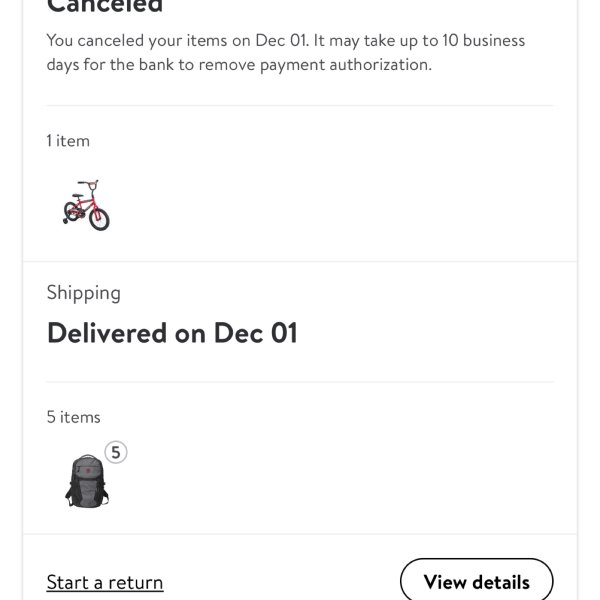Start a return for delivered items
This screenshot has height=600, width=600.
[x=105, y=582]
